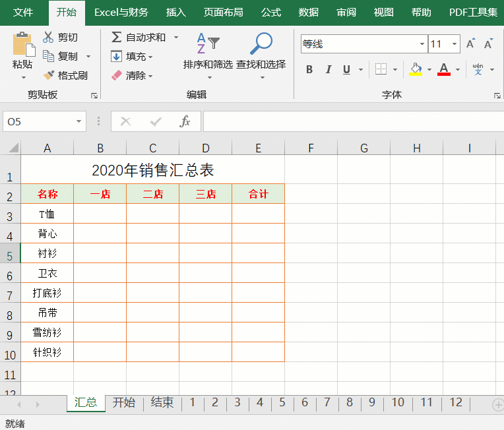Open the font name dropdown
The width and height of the screenshot is (504, 430).
pos(422,44)
